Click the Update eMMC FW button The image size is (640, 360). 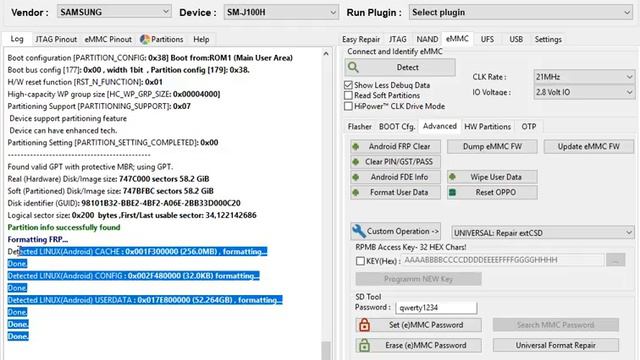(589, 147)
